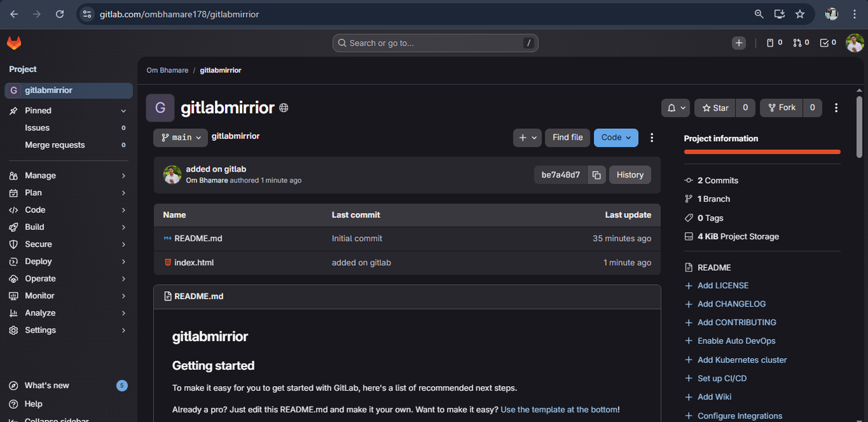
Task: Click Om Bhamare in the breadcrumb
Action: click(167, 70)
